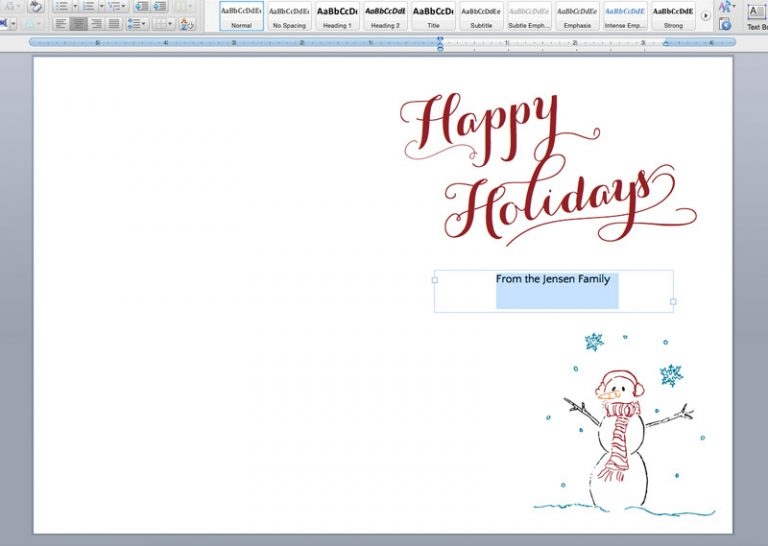The width and height of the screenshot is (768, 546).
Task: Apply the Heading 1 style
Action: (337, 16)
